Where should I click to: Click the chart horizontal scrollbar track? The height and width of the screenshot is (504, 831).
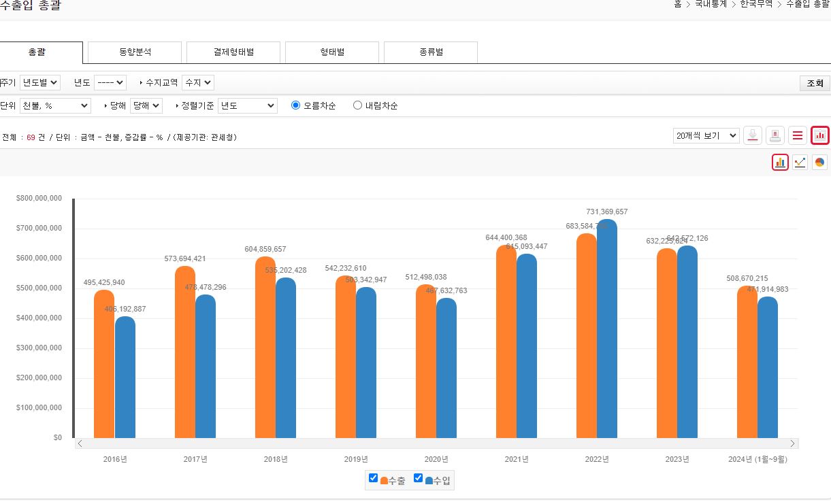click(436, 443)
